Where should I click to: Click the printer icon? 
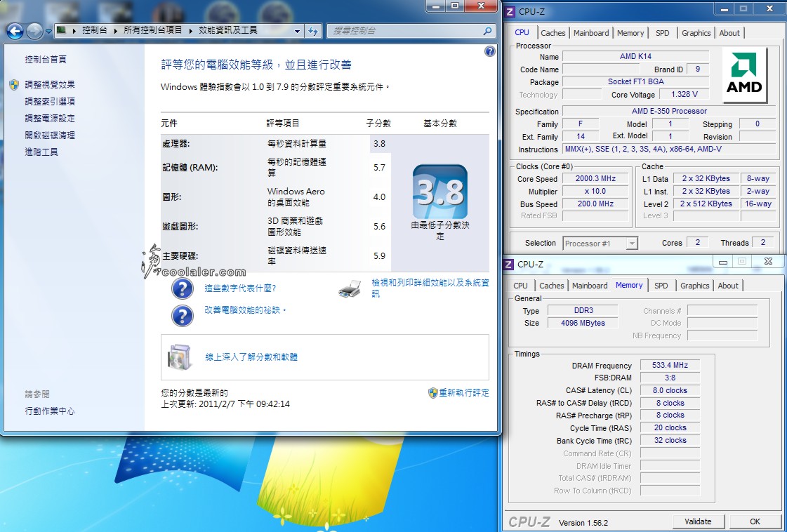point(350,289)
